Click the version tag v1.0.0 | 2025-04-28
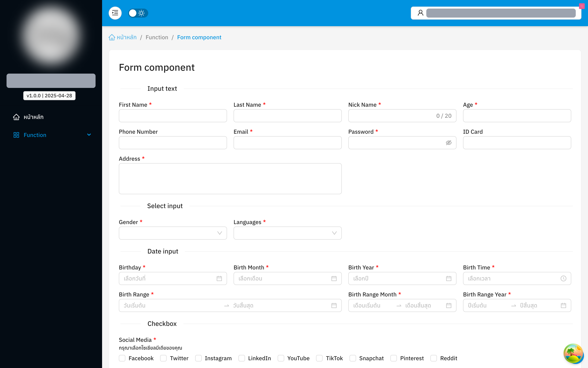 point(49,96)
